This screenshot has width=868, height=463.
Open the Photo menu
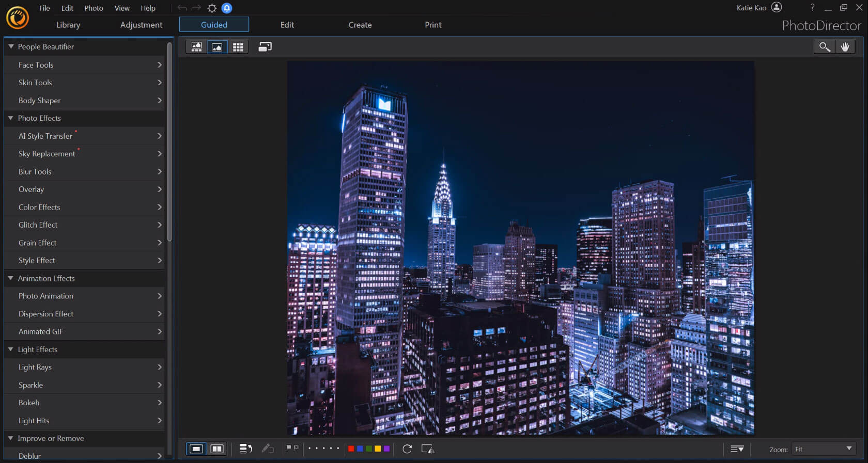[94, 8]
